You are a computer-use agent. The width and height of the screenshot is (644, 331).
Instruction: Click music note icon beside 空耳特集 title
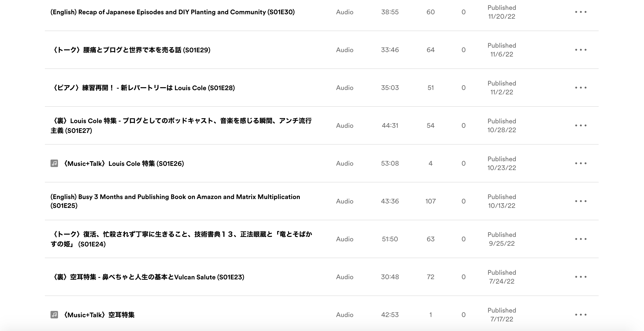pyautogui.click(x=54, y=315)
